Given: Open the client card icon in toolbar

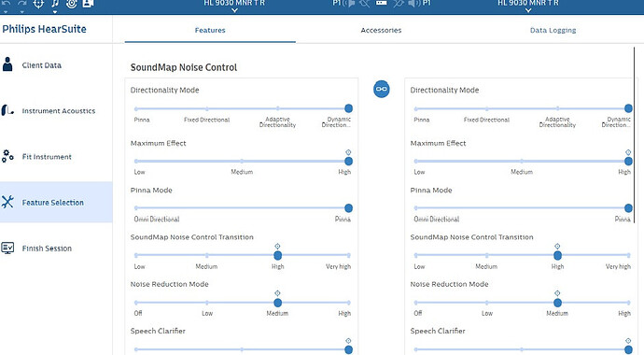Looking at the screenshot, I should pos(89,4).
